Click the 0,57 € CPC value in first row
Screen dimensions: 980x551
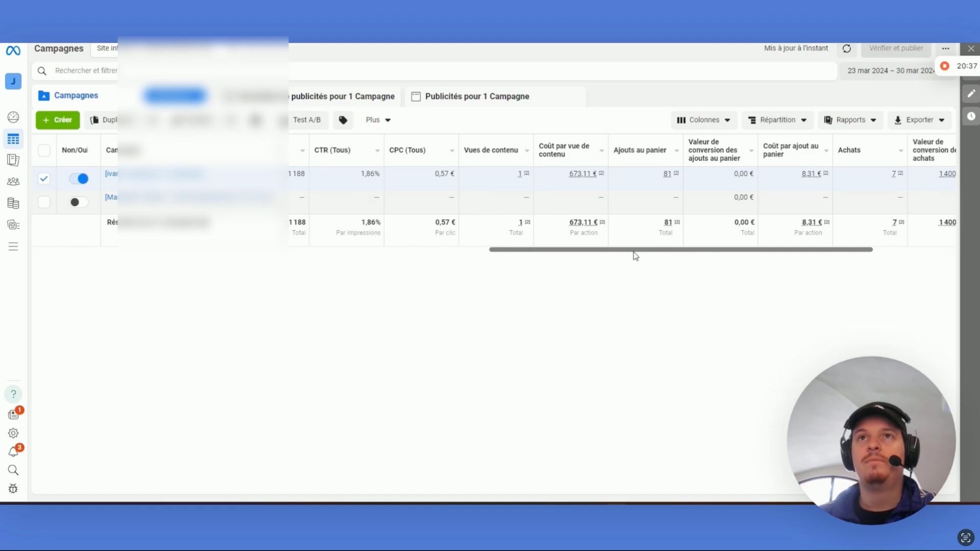point(445,174)
